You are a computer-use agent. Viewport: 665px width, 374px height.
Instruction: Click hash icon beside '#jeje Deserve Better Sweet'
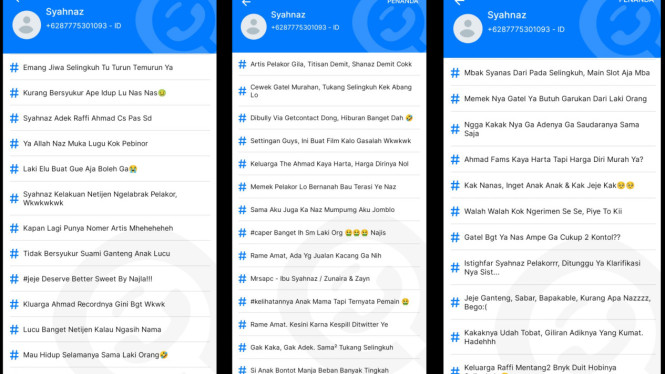14,279
